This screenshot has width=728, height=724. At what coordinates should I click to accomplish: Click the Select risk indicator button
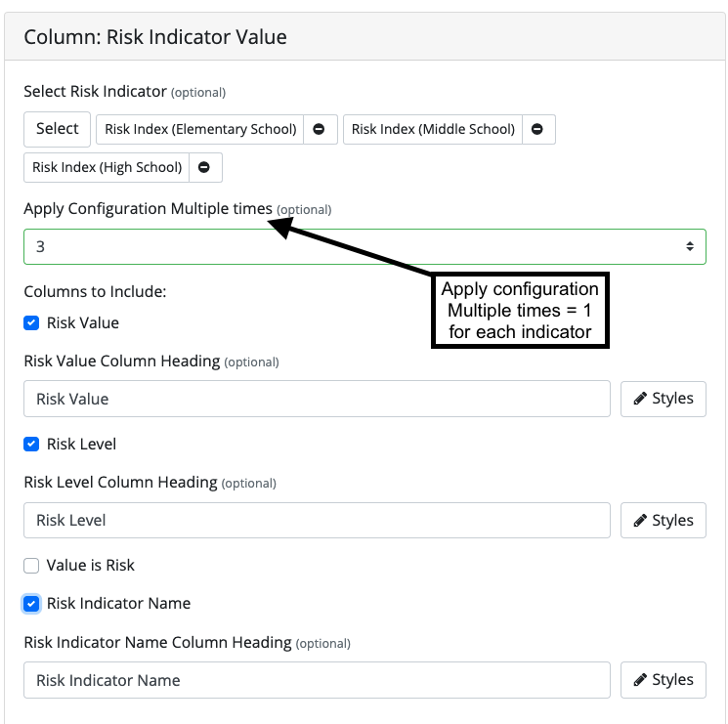57,129
